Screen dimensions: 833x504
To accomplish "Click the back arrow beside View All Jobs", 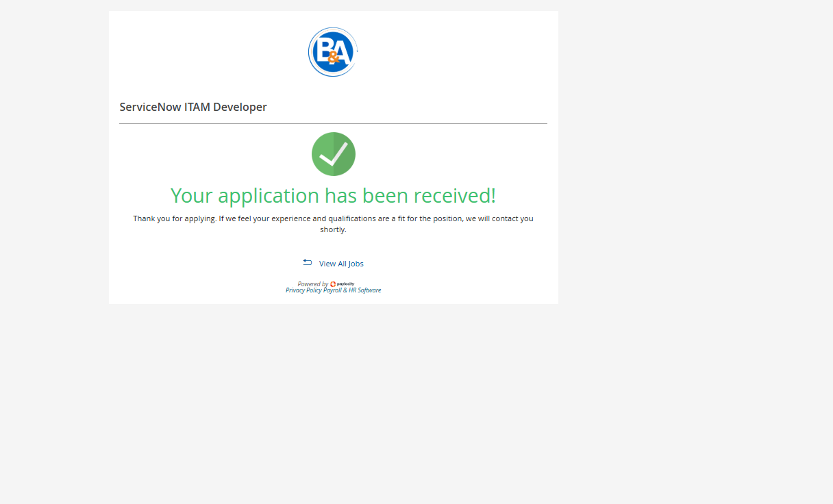I will pyautogui.click(x=308, y=263).
